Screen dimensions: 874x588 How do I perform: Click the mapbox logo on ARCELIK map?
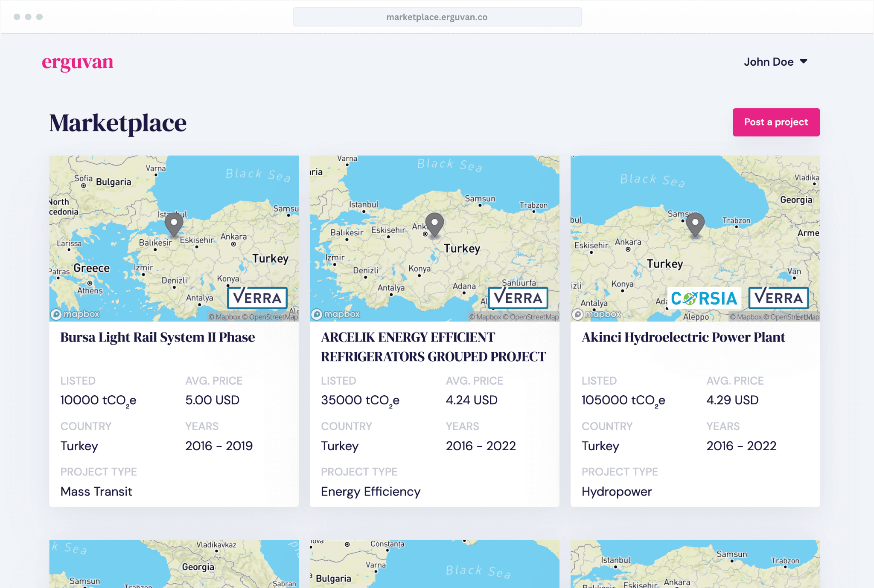(336, 314)
